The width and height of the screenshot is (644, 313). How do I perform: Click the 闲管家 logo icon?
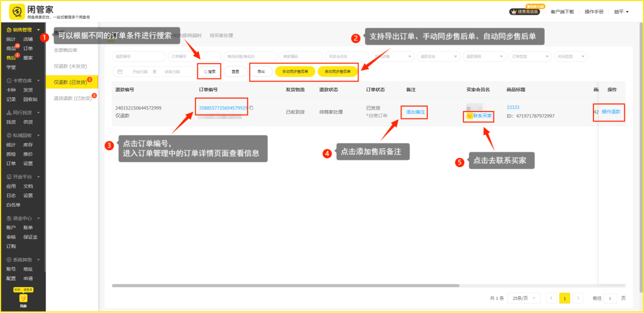pos(17,11)
